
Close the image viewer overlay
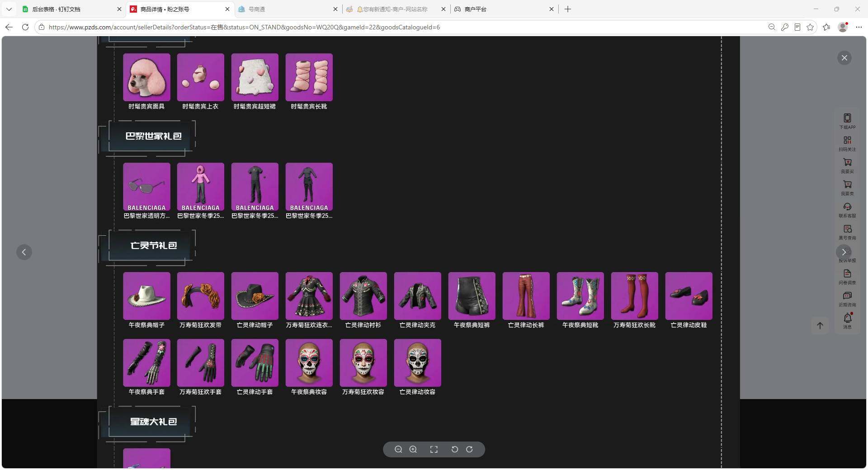point(844,58)
